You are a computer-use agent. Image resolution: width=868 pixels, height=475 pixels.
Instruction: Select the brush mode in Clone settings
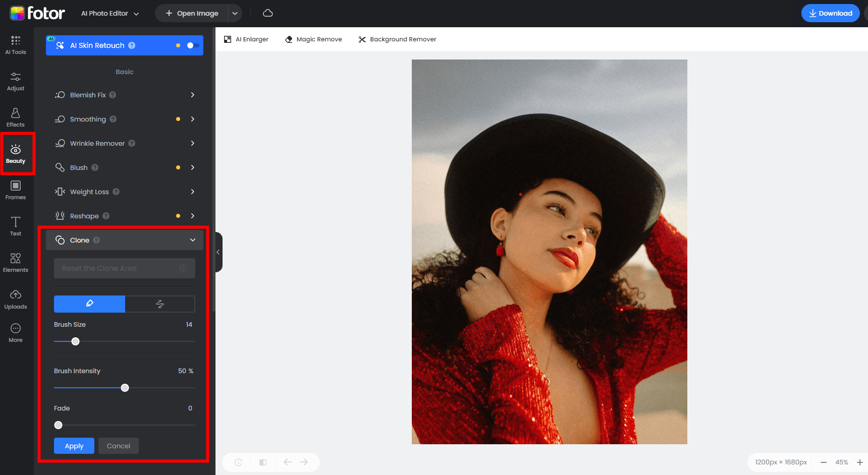tap(89, 304)
